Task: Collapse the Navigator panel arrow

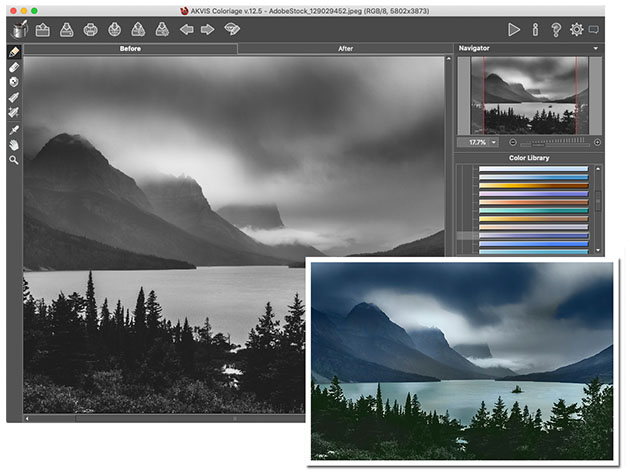Action: [x=596, y=48]
